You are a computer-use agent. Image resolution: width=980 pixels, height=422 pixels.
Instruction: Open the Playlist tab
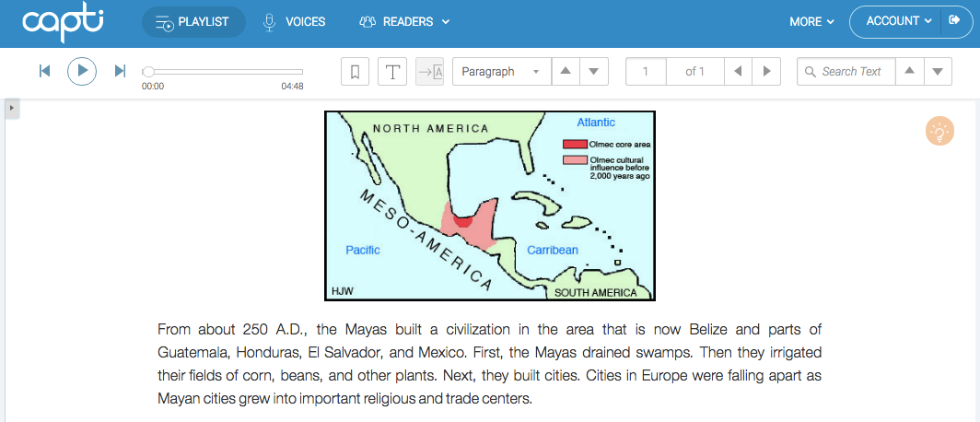click(x=193, y=22)
